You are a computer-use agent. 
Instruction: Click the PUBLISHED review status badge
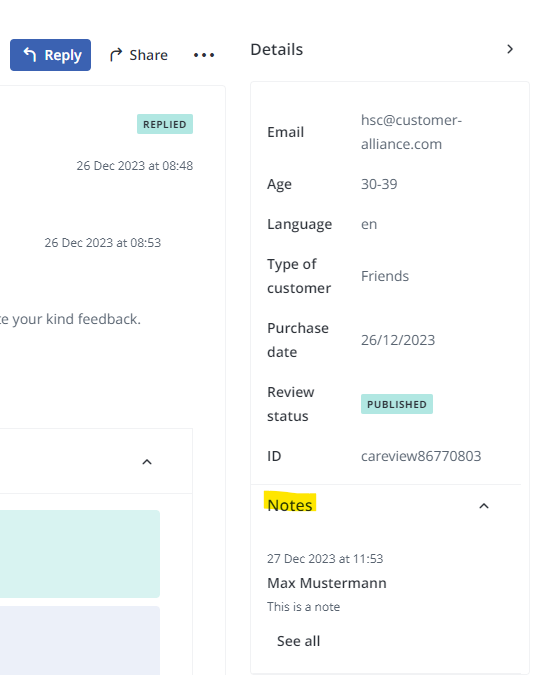pyautogui.click(x=397, y=404)
